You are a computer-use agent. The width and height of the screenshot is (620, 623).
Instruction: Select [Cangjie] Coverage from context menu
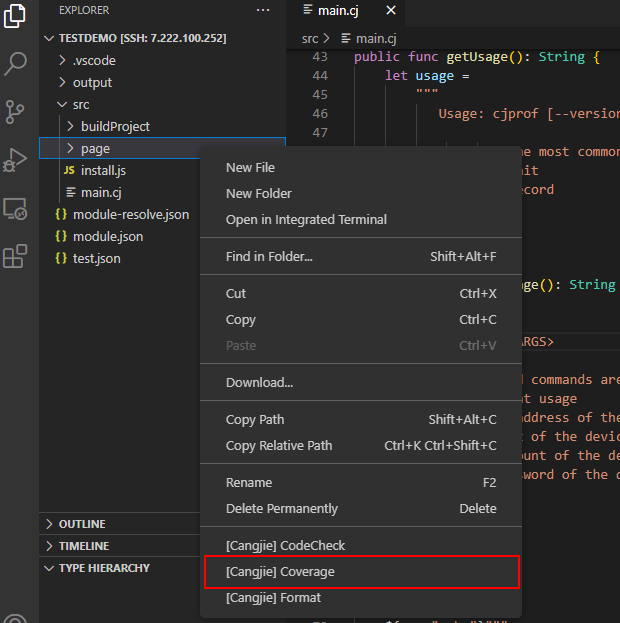pos(280,572)
